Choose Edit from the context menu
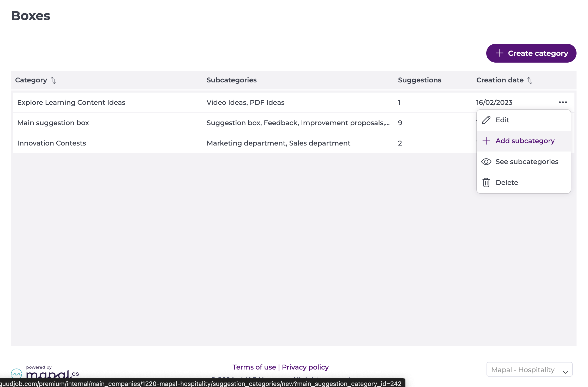 pyautogui.click(x=502, y=120)
